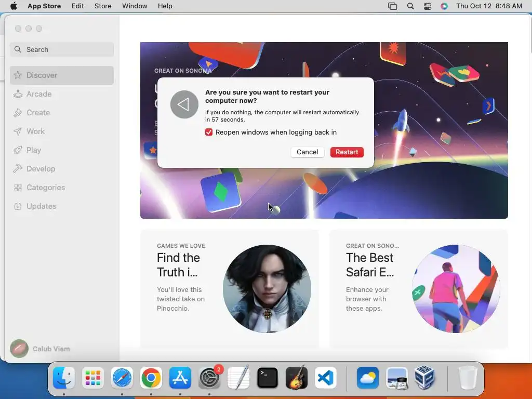
Task: Open the Store menu
Action: [x=103, y=6]
